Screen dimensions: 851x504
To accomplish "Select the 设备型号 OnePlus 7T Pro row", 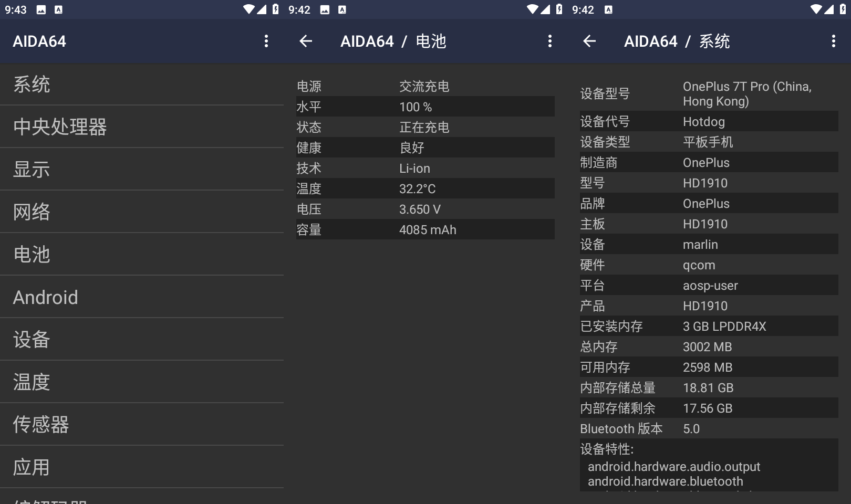I will click(x=709, y=93).
